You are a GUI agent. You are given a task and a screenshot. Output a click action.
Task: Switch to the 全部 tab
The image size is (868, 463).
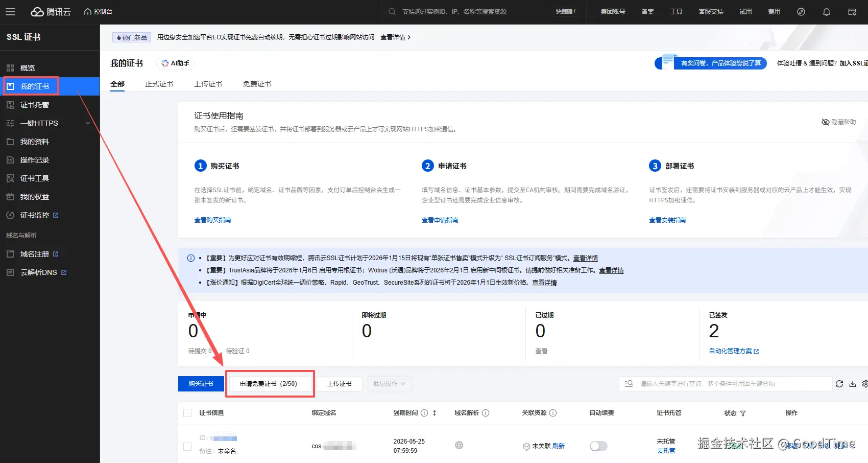(x=117, y=84)
